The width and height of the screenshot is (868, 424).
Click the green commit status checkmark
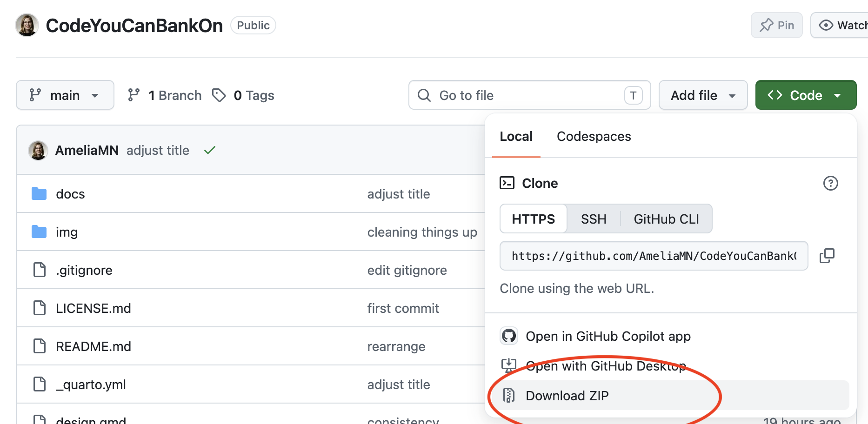[210, 150]
